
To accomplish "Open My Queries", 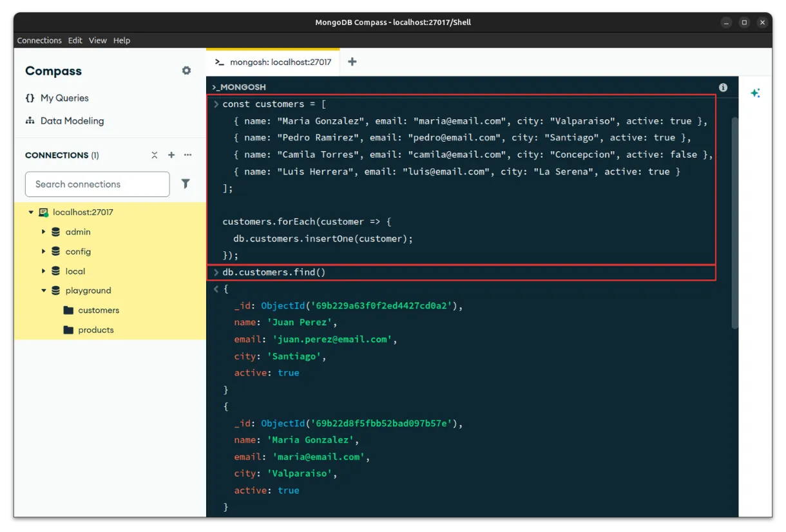I will (x=64, y=98).
